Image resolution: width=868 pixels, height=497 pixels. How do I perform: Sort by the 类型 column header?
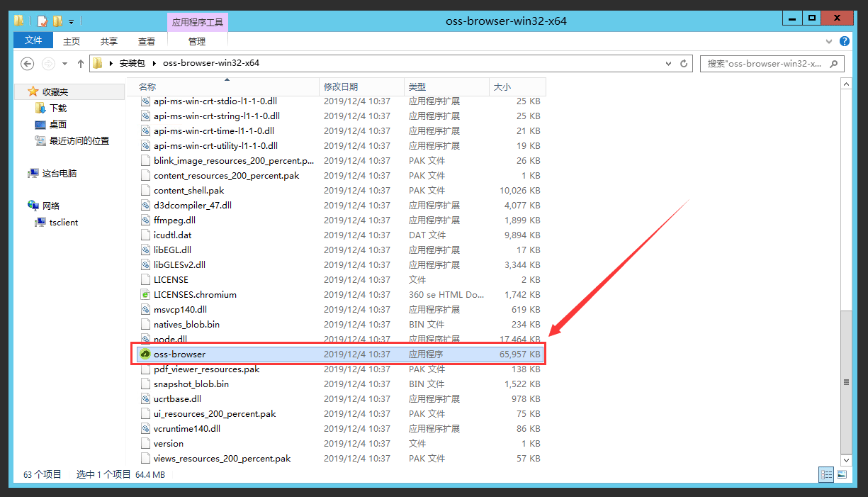446,86
